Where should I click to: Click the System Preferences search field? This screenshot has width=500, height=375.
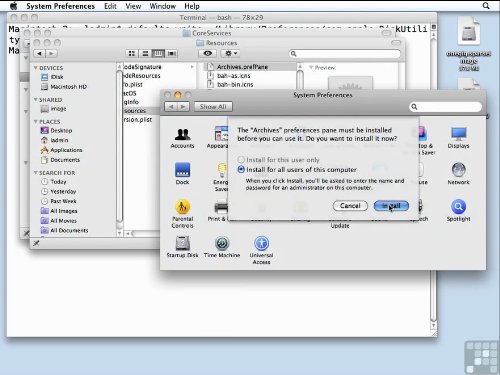[x=445, y=107]
